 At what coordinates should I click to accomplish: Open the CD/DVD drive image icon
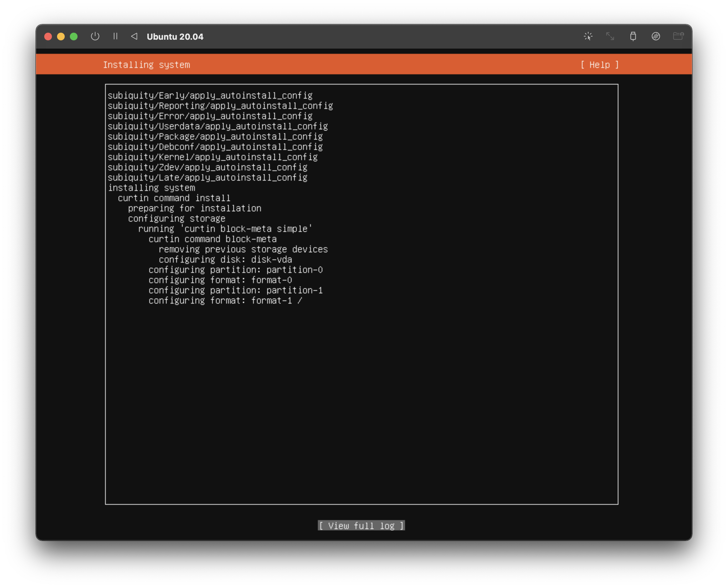click(x=656, y=36)
